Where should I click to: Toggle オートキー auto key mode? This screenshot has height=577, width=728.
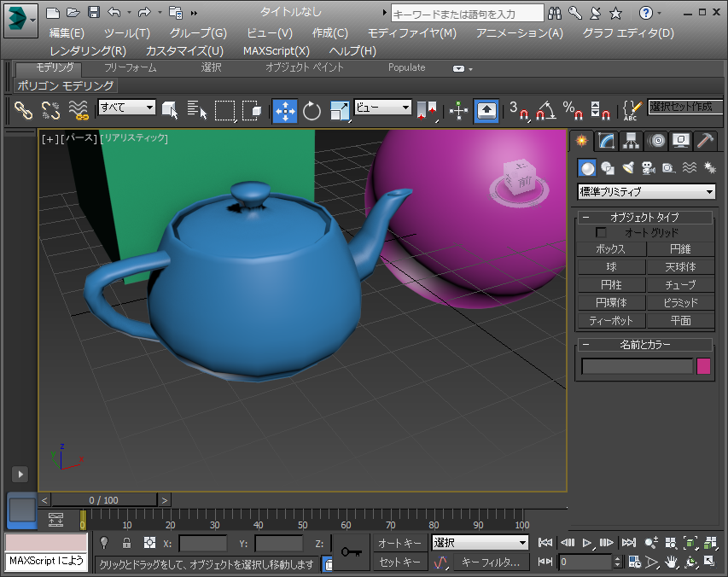[399, 543]
